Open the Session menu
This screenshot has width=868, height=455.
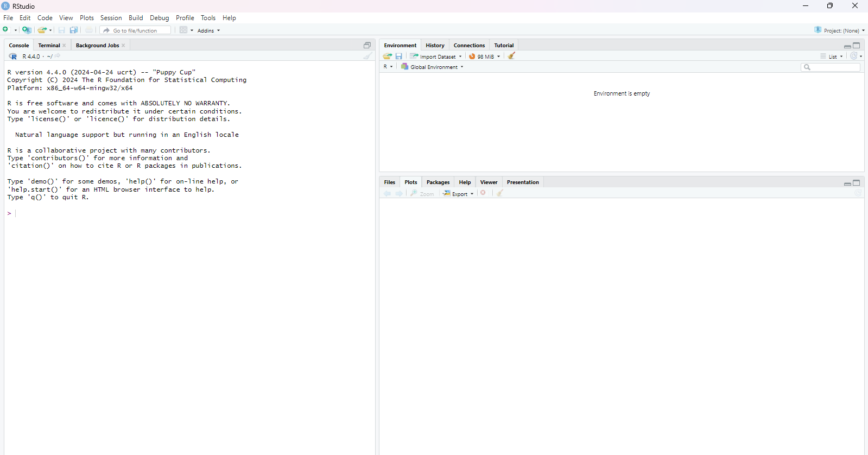(x=111, y=18)
